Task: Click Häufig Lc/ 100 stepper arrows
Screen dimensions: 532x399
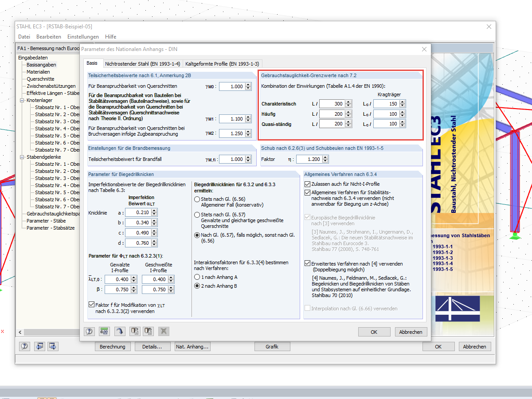Action: click(x=402, y=114)
